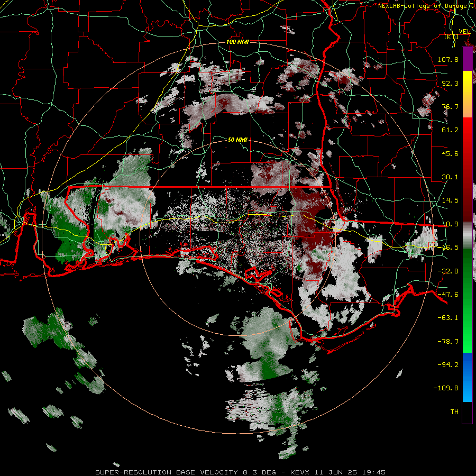Select the -78.7 value on velocity scale

click(x=448, y=342)
